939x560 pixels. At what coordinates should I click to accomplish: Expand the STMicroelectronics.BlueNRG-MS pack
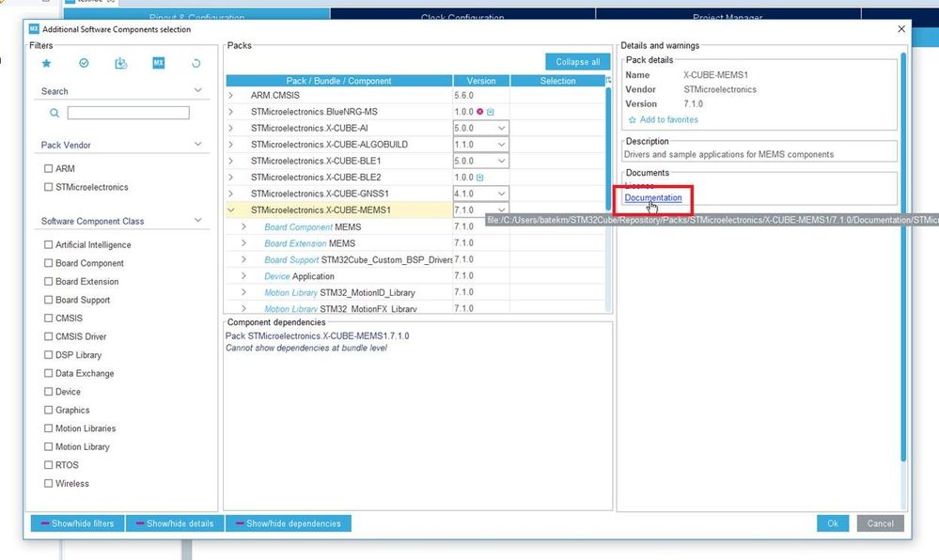[230, 112]
